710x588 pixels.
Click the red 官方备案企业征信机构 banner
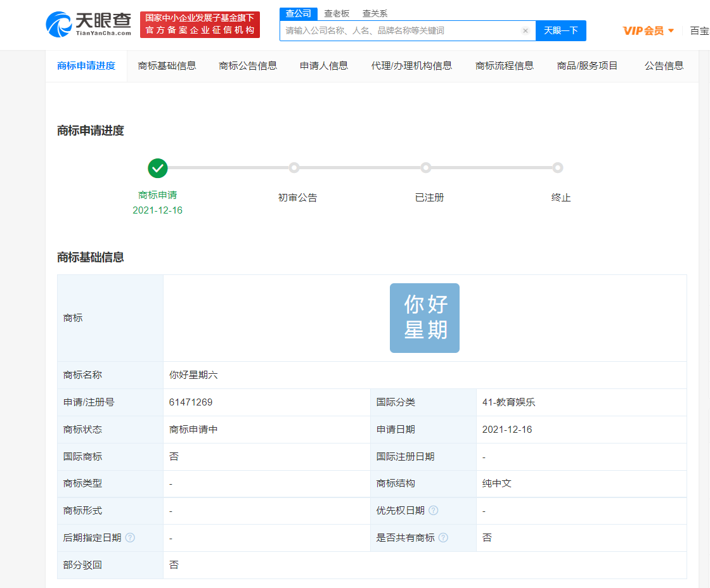200,25
